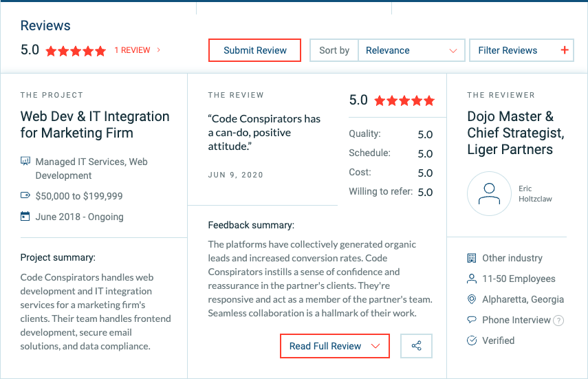
Task: Click the 11-50 Employees text
Action: pos(519,279)
